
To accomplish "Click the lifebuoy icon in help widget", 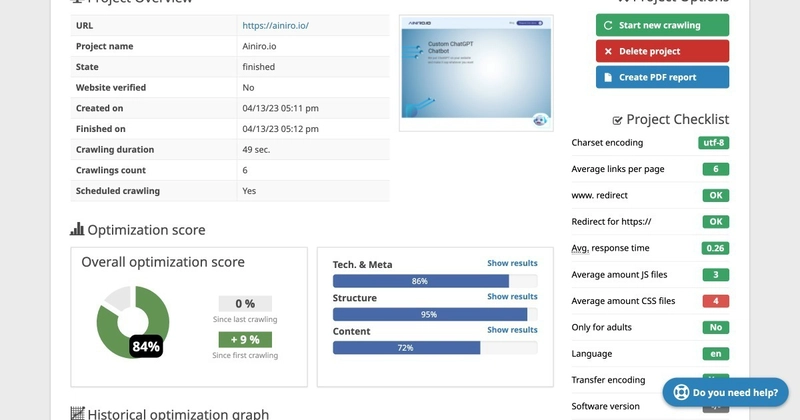I will point(680,393).
